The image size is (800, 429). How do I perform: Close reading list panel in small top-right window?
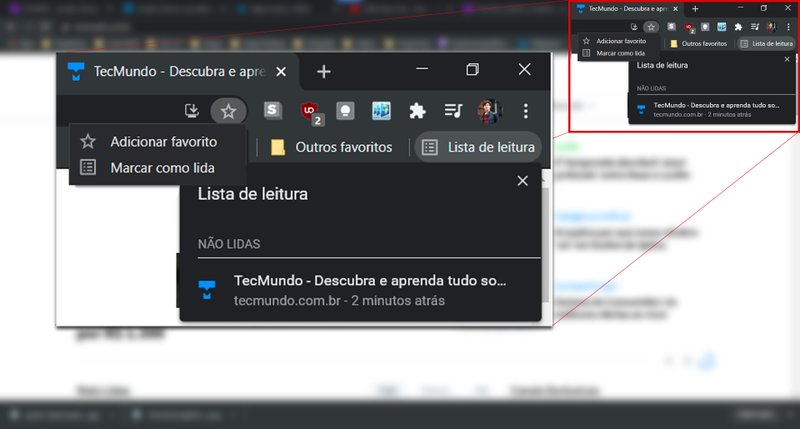pyautogui.click(x=787, y=59)
